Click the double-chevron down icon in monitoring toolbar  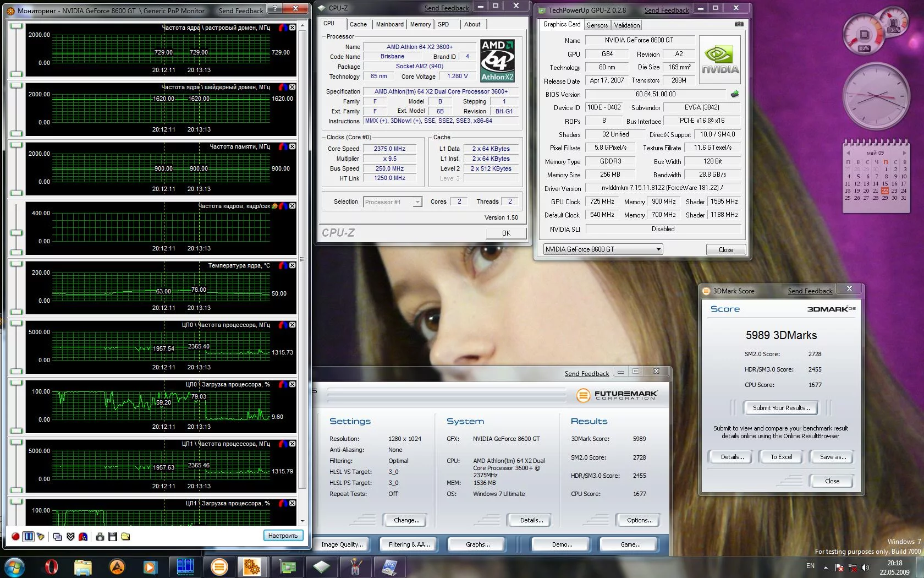[70, 536]
